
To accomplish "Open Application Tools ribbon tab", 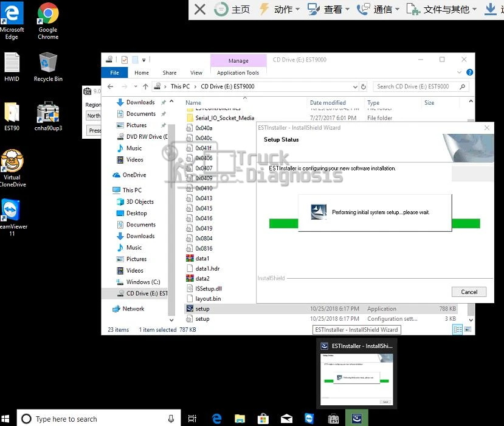I will pyautogui.click(x=238, y=72).
